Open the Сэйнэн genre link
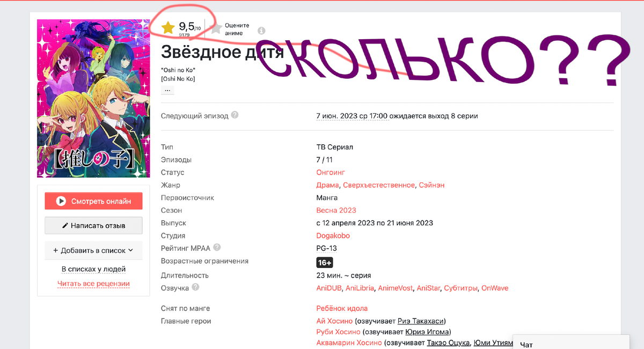The height and width of the screenshot is (349, 644). click(x=431, y=185)
